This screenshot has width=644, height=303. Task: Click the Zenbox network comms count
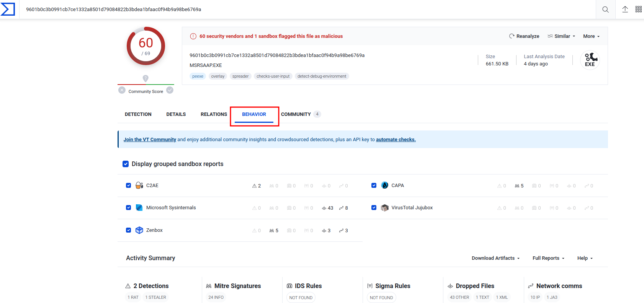(343, 231)
